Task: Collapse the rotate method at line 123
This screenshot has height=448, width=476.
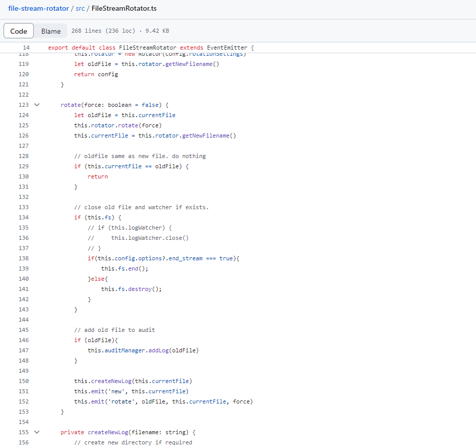Action: tap(36, 105)
